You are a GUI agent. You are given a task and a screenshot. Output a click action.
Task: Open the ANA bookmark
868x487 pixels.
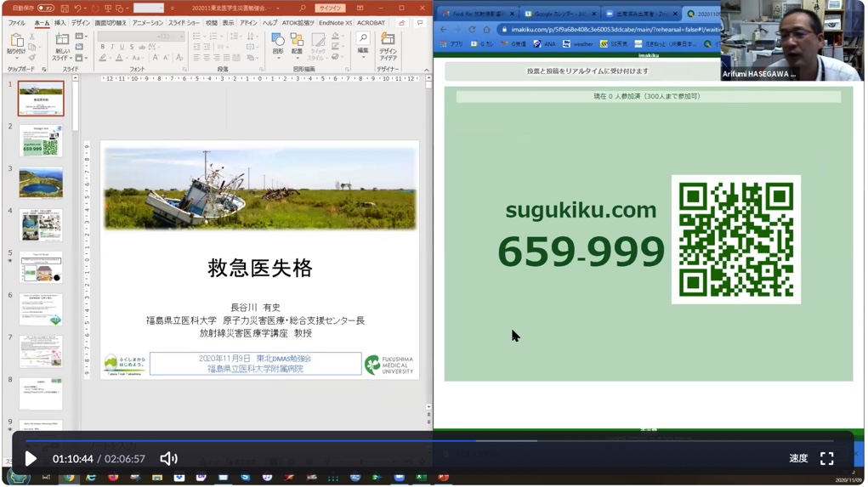[545, 43]
